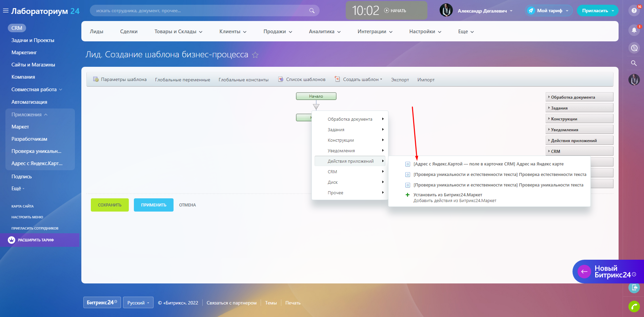Open Продажи dropdown menu

278,32
